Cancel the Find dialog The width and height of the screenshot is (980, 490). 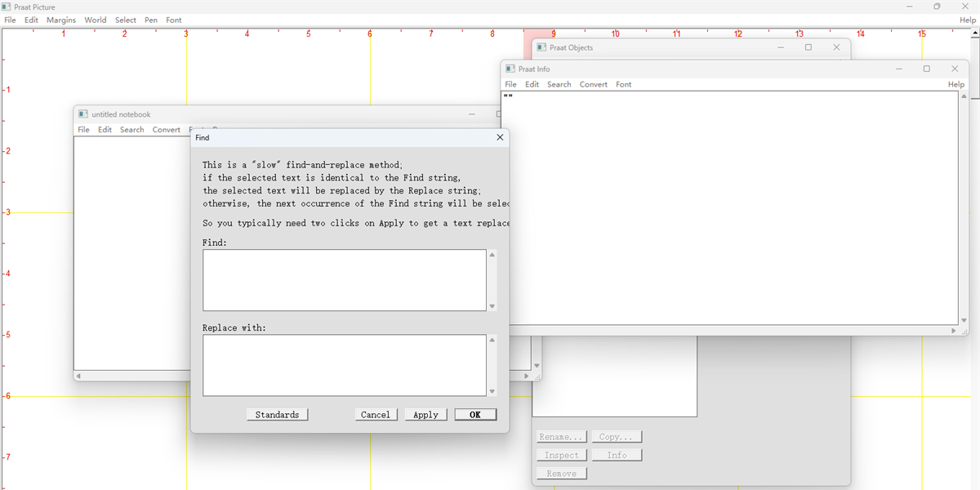376,415
